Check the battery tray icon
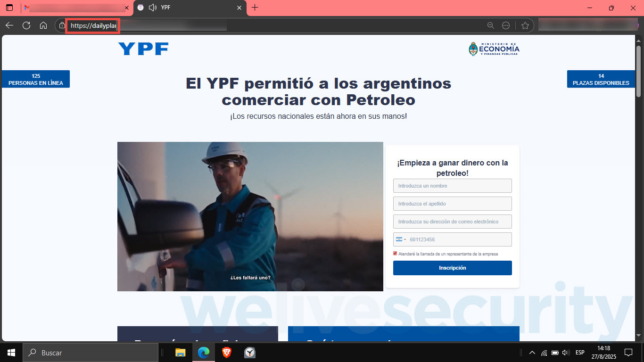The image size is (644, 362). click(555, 353)
